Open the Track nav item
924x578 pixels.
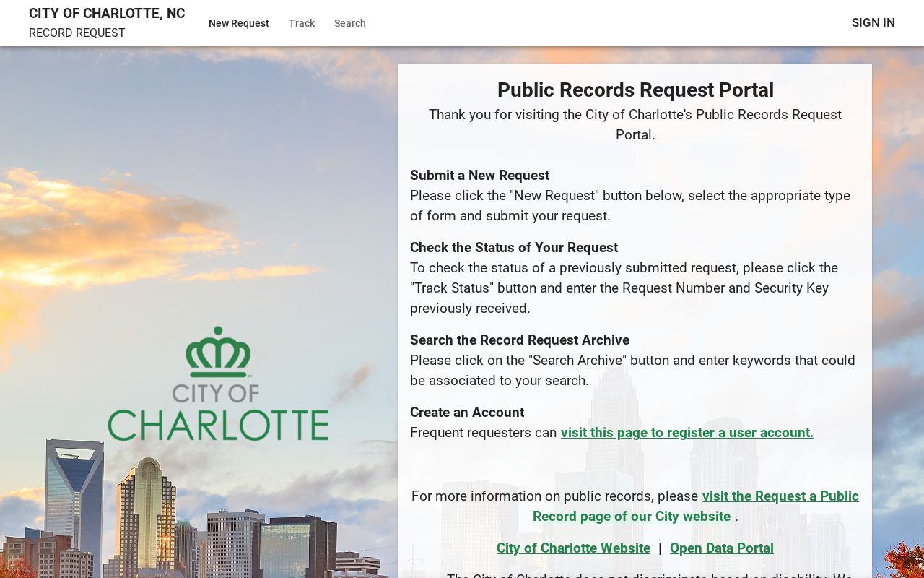[302, 23]
